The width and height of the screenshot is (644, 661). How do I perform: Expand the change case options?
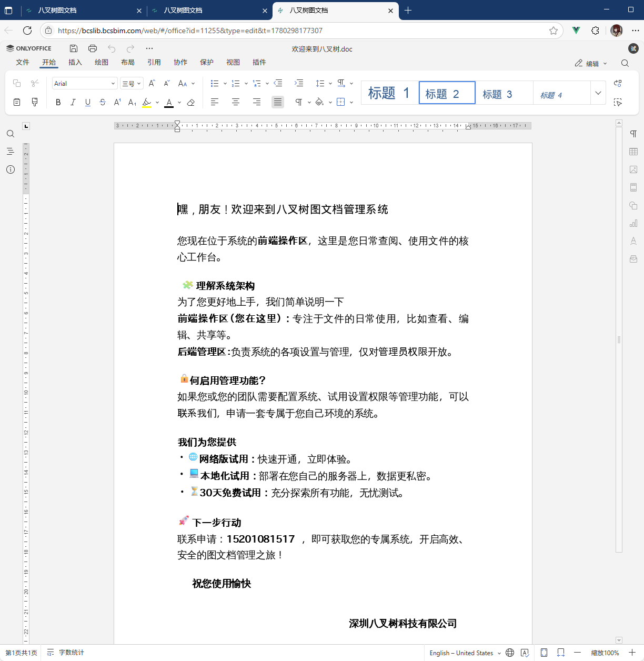click(x=193, y=83)
